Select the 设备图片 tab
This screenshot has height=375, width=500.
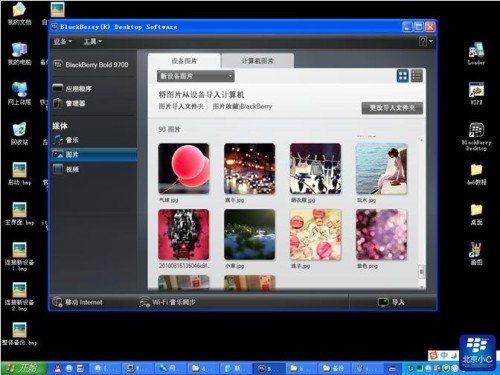184,61
